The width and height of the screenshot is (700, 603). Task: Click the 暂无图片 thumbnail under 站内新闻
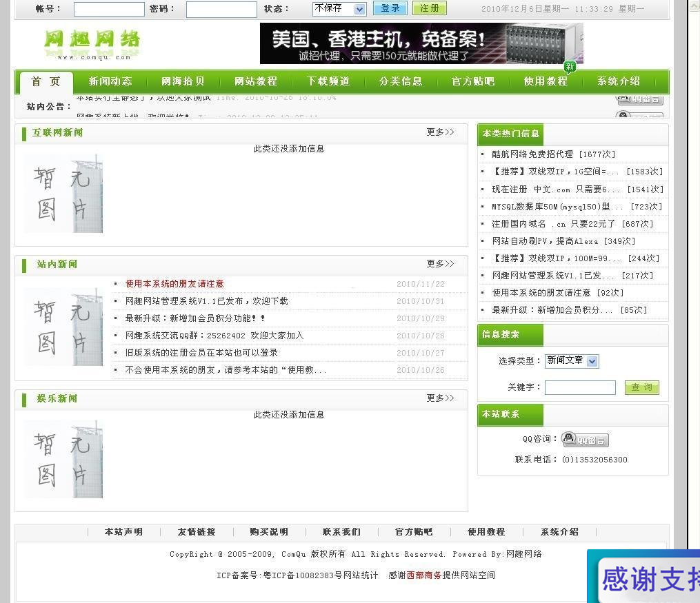click(x=63, y=327)
